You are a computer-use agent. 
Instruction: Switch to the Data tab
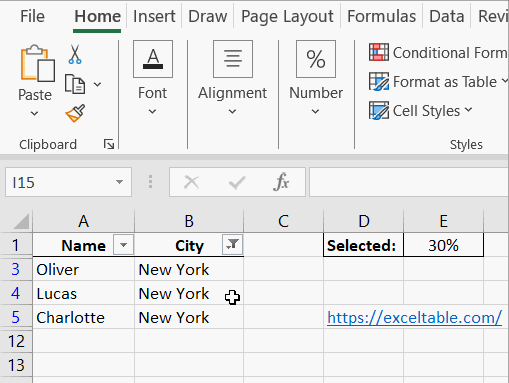447,16
